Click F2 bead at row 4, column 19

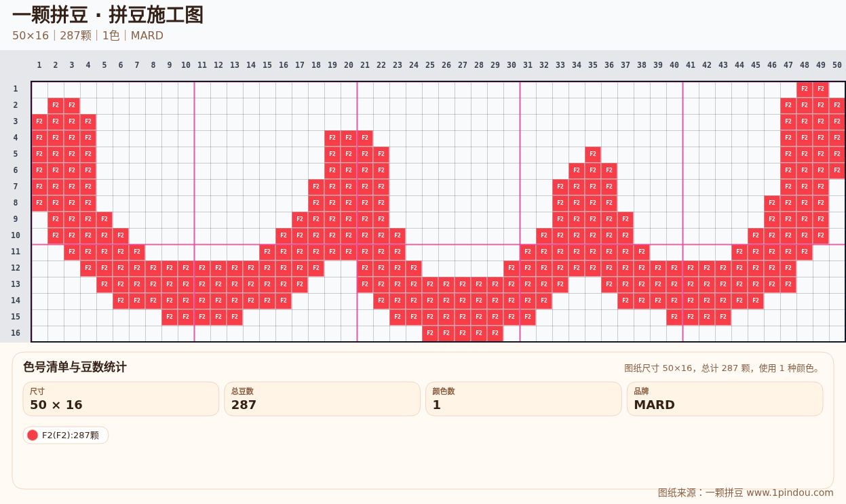[x=332, y=138]
